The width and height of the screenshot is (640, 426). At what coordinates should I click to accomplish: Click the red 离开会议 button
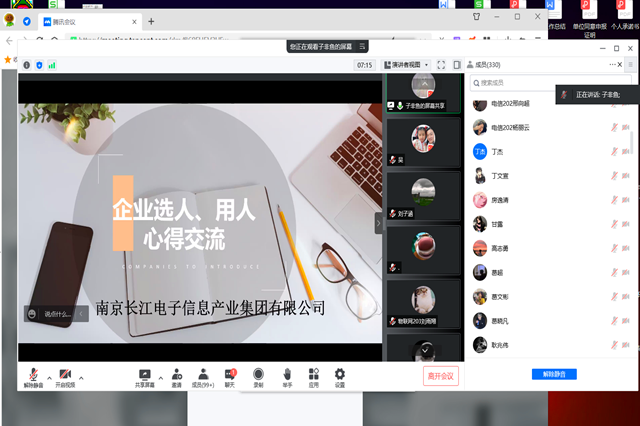tap(440, 376)
